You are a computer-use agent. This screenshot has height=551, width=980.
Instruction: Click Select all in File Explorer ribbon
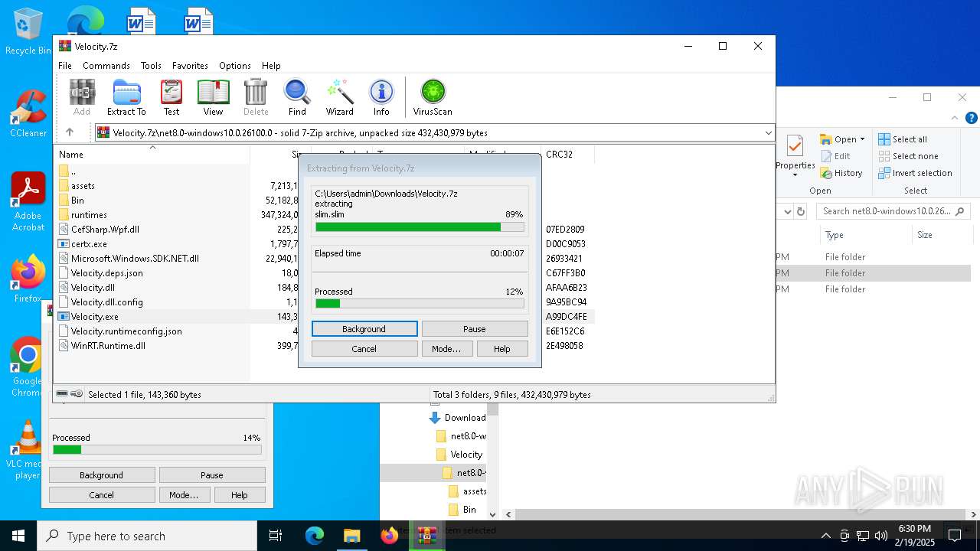[x=903, y=139]
